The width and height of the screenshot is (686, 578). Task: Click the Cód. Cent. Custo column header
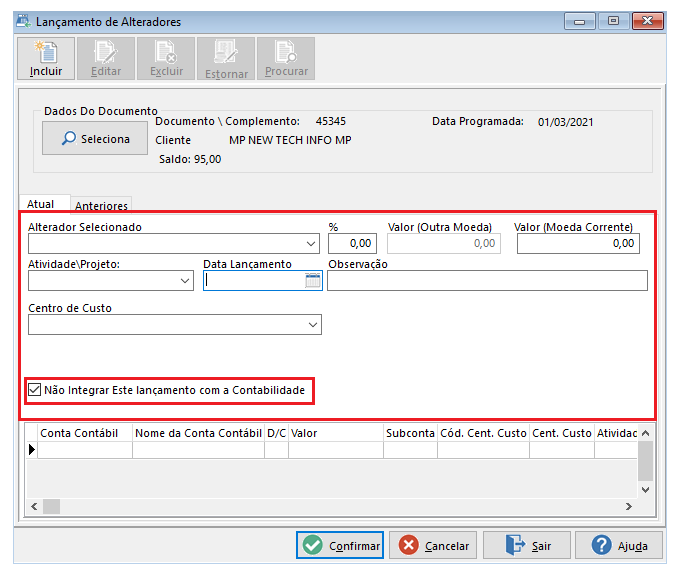click(x=483, y=433)
